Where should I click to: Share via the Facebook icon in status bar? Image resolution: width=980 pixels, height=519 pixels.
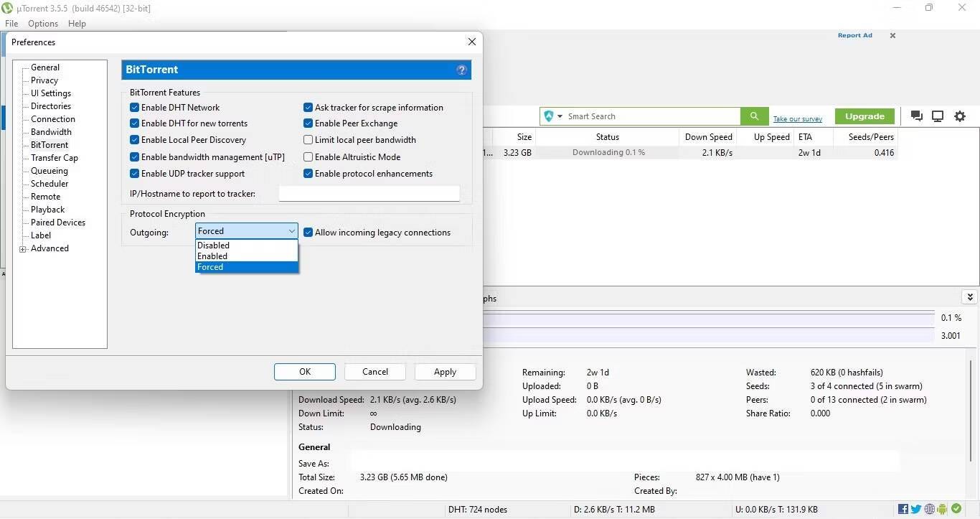pos(902,509)
